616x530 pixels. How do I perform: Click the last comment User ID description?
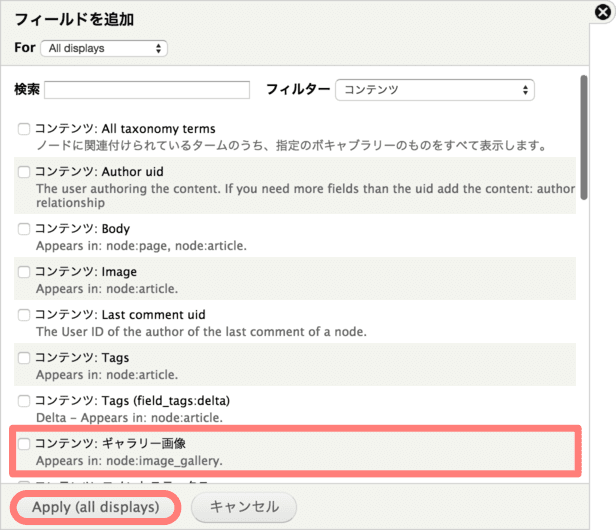tap(202, 332)
